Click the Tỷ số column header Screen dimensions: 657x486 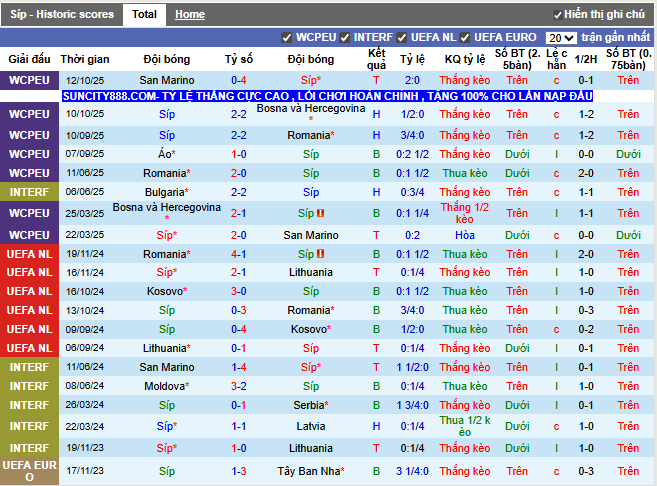(238, 59)
